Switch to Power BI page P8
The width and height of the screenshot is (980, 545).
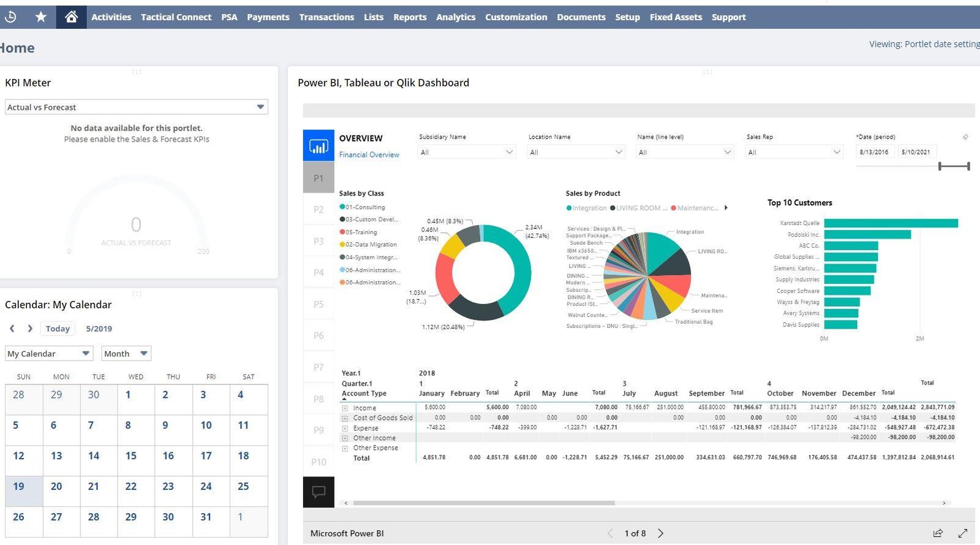pyautogui.click(x=318, y=399)
